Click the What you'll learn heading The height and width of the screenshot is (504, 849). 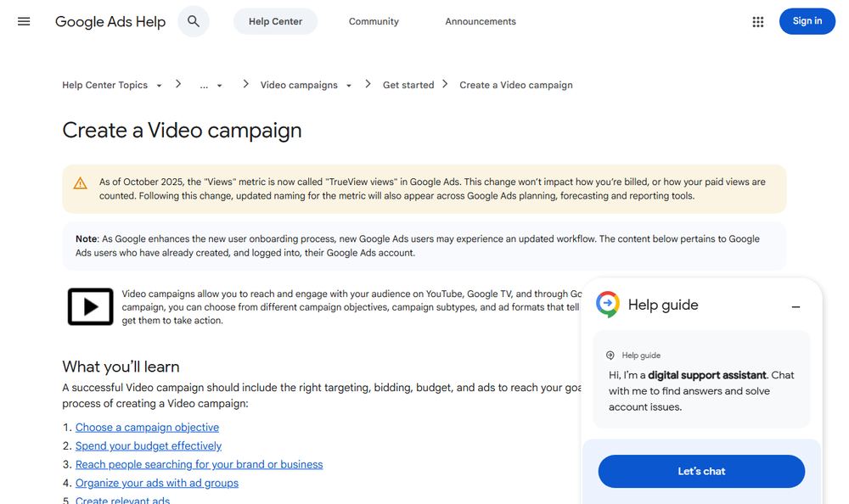121,367
